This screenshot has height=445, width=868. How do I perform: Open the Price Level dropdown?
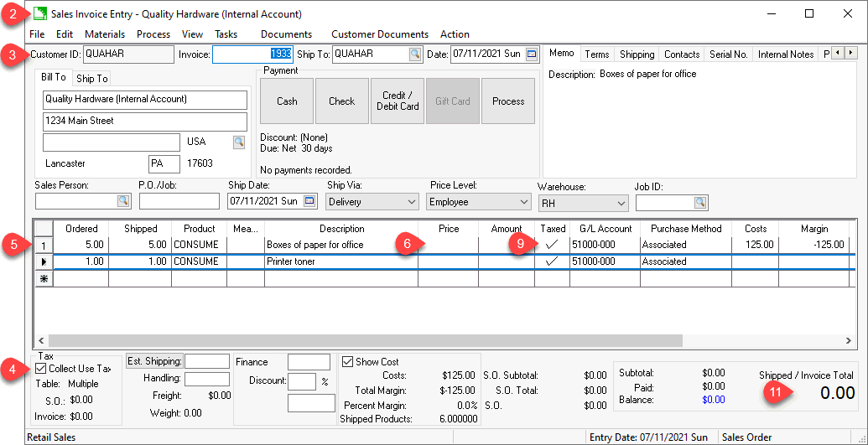click(x=522, y=202)
